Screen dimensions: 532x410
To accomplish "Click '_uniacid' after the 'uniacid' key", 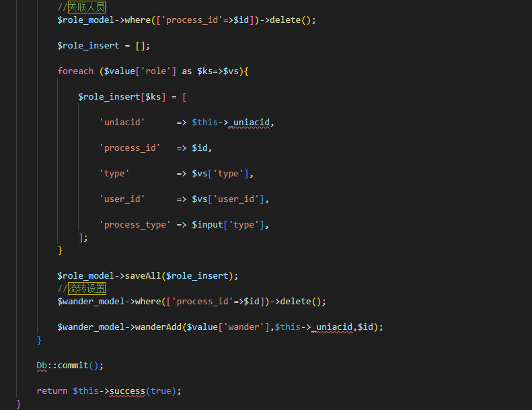I will 249,123.
